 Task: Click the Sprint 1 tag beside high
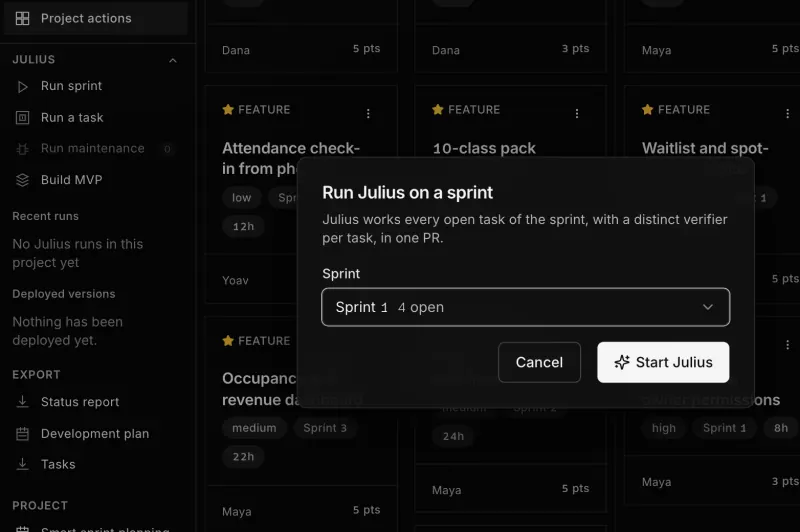[724, 427]
